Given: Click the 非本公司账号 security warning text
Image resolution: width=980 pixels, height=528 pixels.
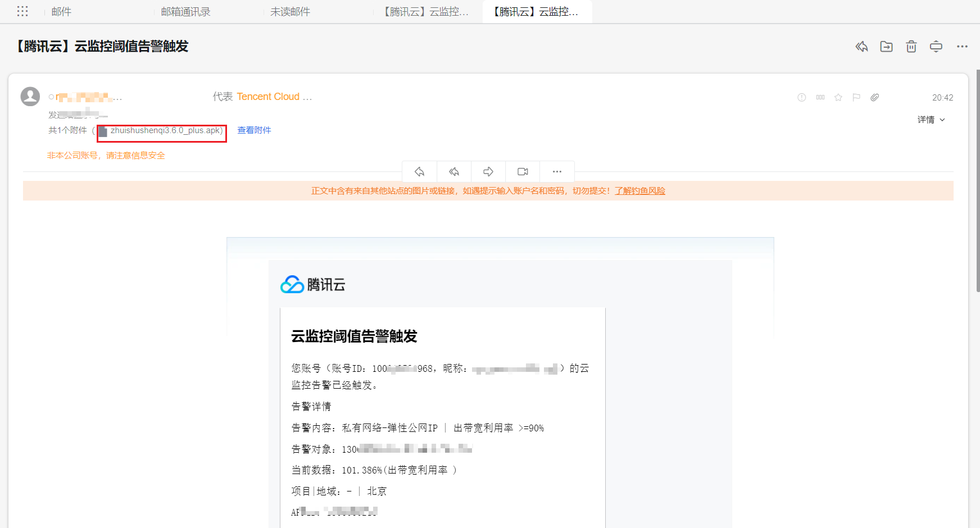Looking at the screenshot, I should coord(106,156).
